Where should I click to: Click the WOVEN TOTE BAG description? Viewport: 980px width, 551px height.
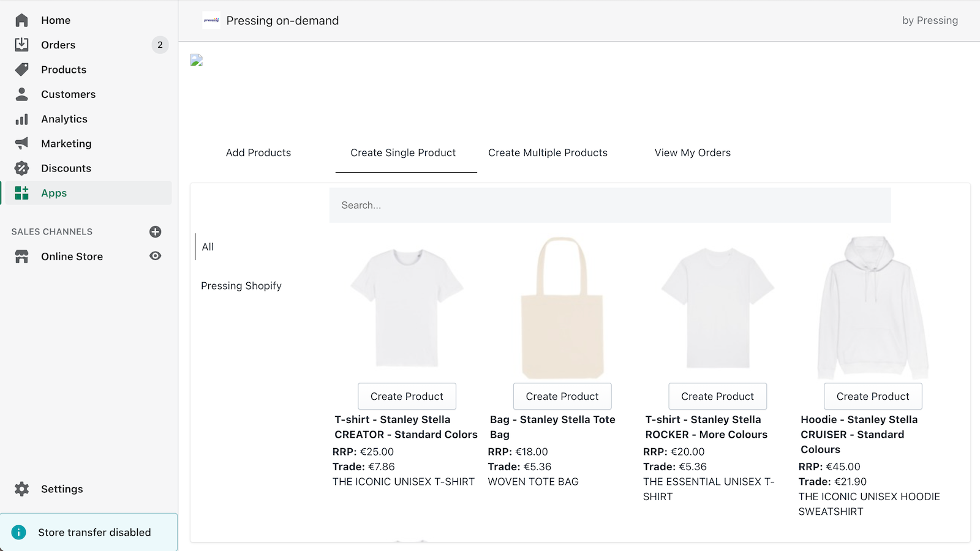533,482
